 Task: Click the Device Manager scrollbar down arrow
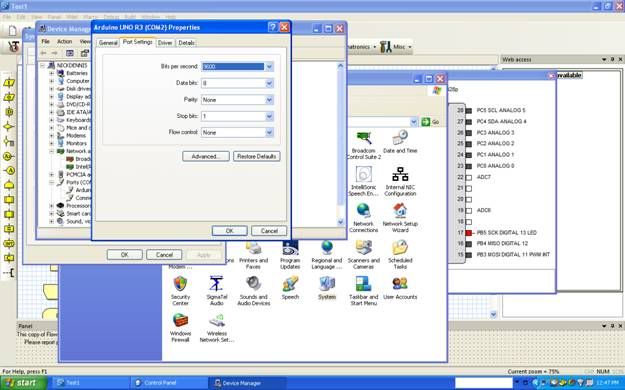point(340,222)
